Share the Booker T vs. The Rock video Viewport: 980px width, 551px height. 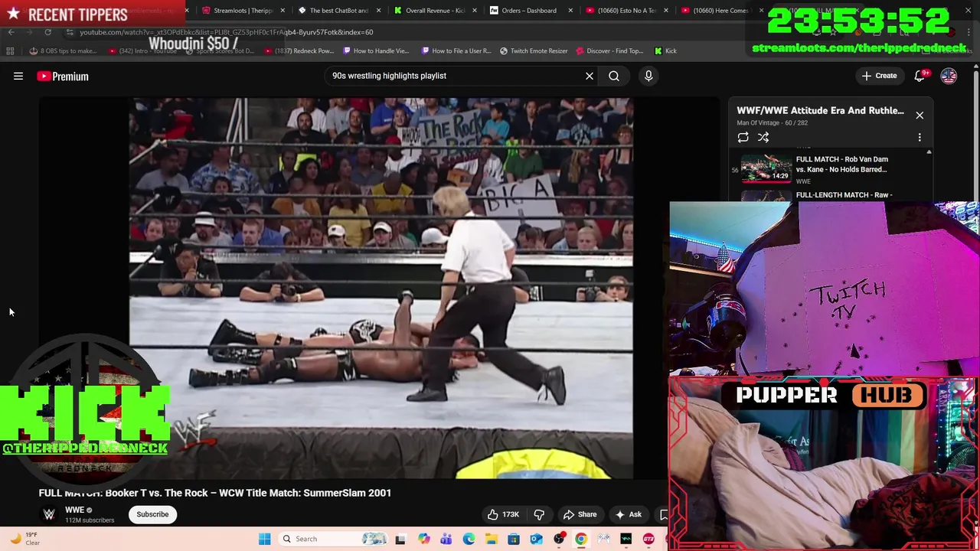click(x=580, y=514)
